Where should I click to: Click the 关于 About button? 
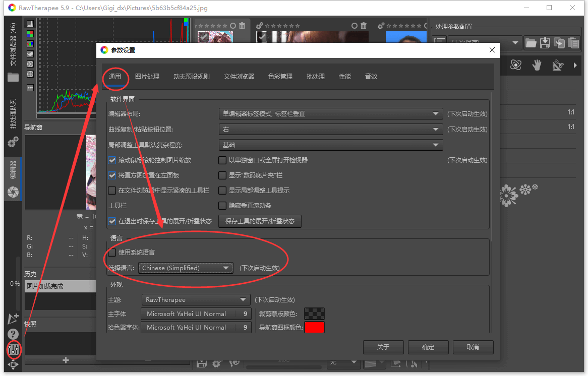(383, 347)
